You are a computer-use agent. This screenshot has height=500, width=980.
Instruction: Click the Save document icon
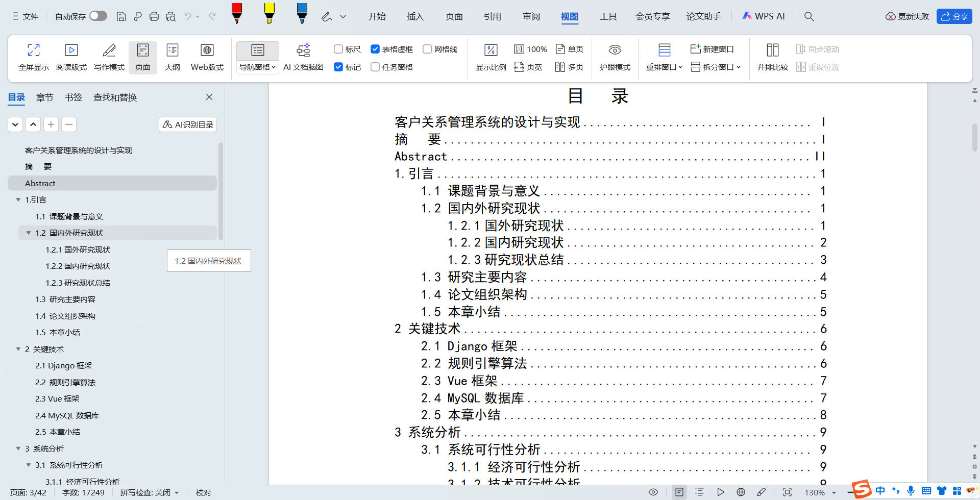click(x=121, y=16)
